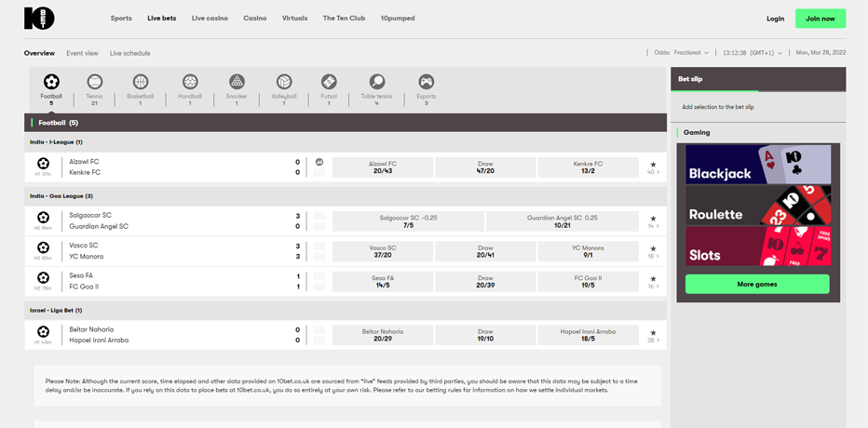Expand 38 more markets for Beitar Naharia match
The height and width of the screenshot is (428, 868).
[x=653, y=341]
